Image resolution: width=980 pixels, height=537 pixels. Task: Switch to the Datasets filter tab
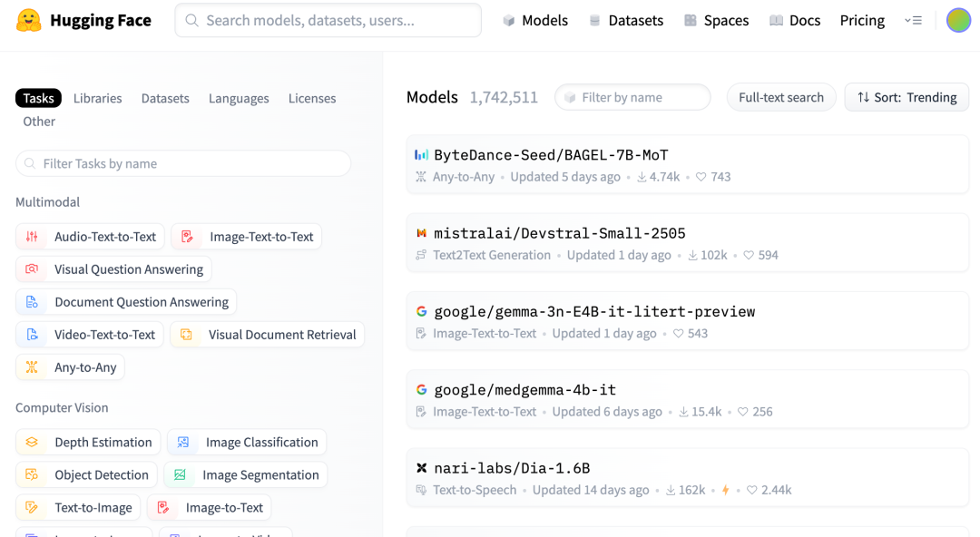(x=165, y=98)
